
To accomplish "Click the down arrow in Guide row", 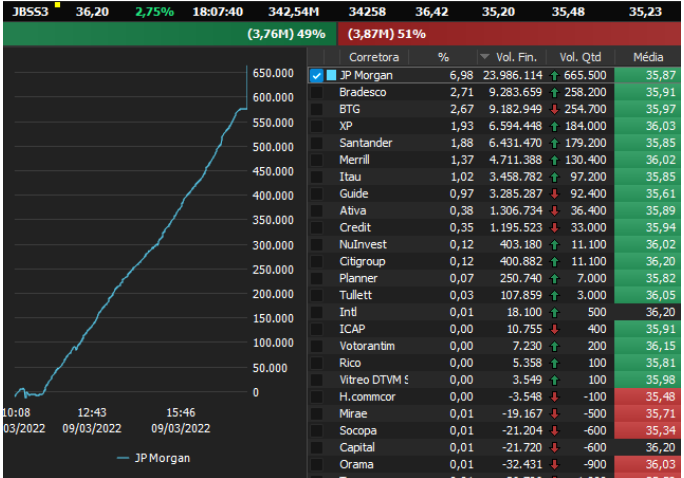I will click(554, 194).
